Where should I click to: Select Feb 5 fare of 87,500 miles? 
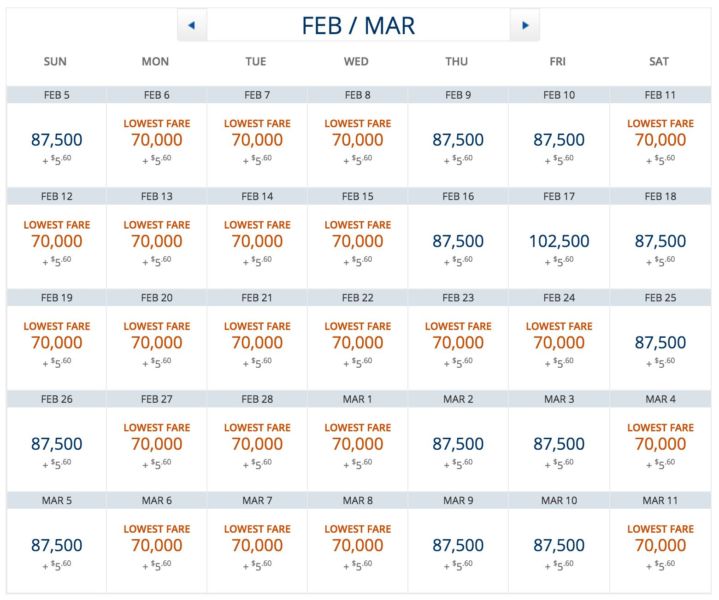pyautogui.click(x=56, y=141)
